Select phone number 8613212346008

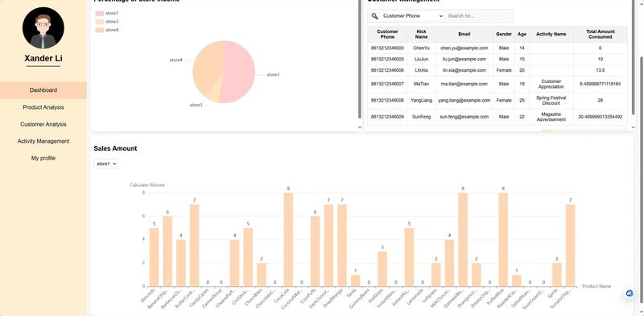(387, 101)
